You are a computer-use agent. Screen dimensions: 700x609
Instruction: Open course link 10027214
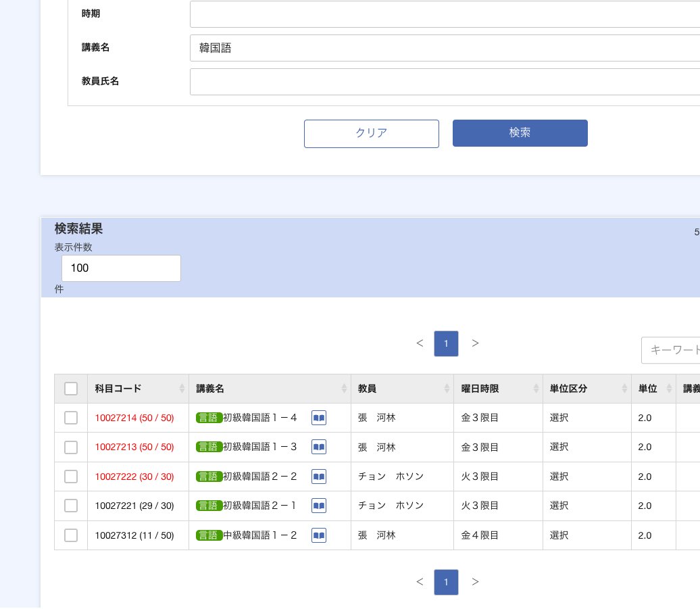(134, 418)
